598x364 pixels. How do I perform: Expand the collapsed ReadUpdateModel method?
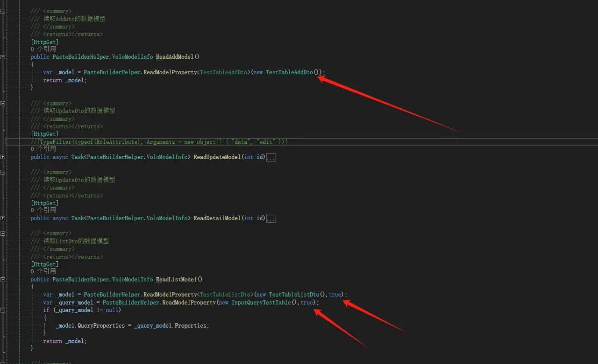click(3, 157)
